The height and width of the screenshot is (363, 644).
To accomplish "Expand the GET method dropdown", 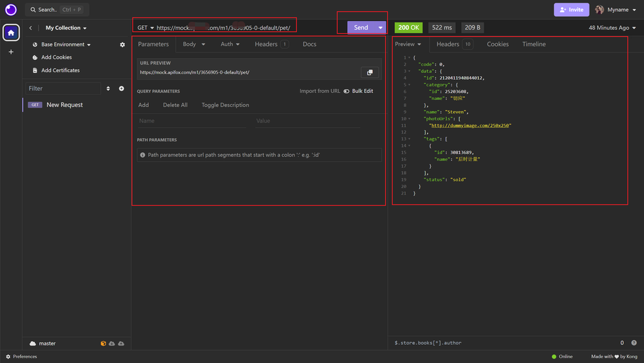I will point(146,28).
